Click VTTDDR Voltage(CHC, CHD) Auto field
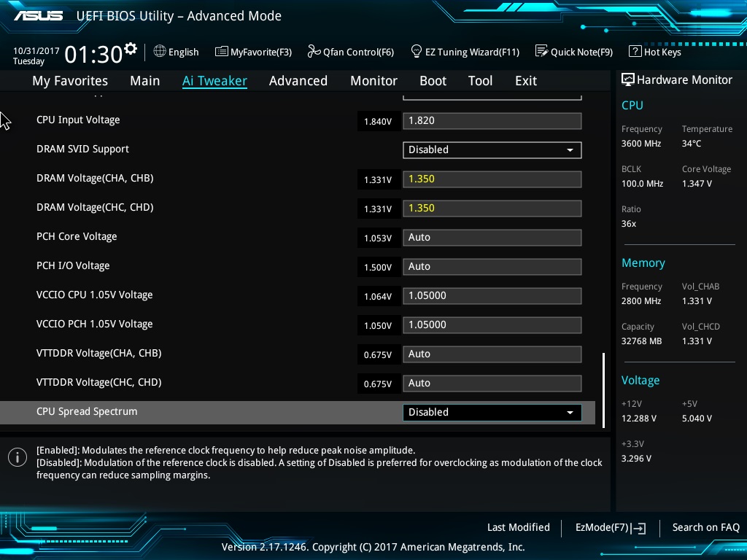Viewport: 747px width, 560px height. 492,384
